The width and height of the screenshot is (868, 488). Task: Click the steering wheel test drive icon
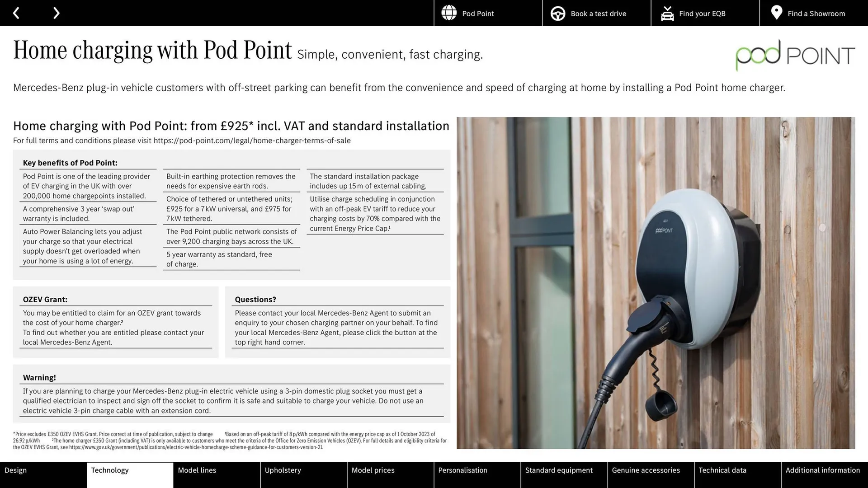[x=557, y=13]
